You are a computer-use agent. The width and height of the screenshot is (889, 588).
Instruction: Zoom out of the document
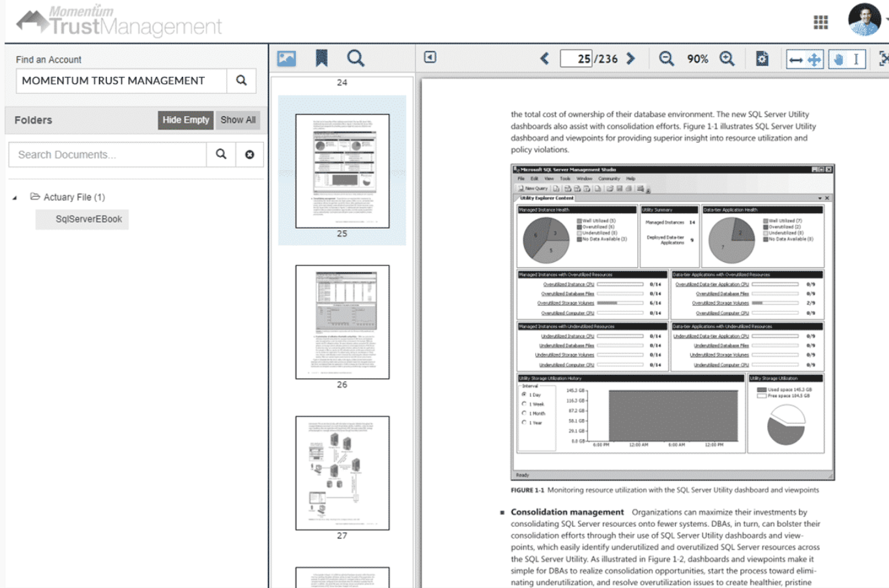(666, 59)
